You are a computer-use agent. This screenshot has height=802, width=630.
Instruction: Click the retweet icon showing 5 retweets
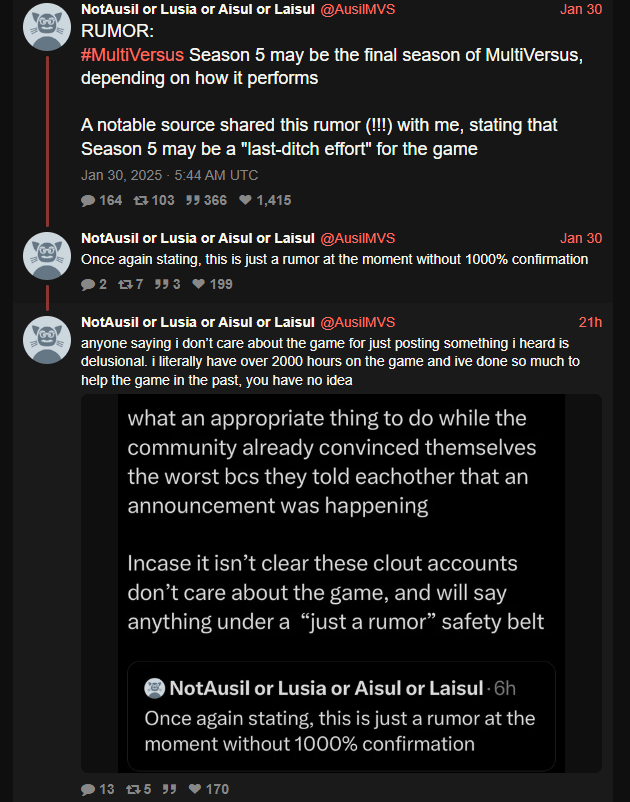click(x=130, y=789)
